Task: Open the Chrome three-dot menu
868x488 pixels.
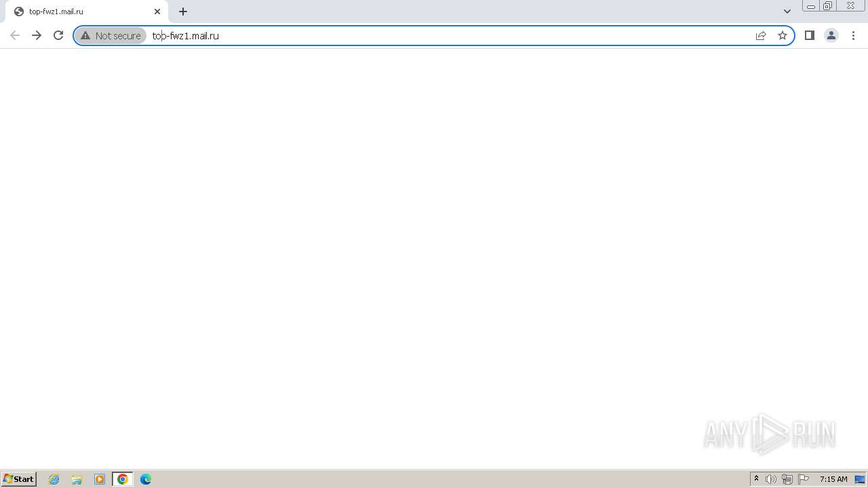Action: (853, 35)
